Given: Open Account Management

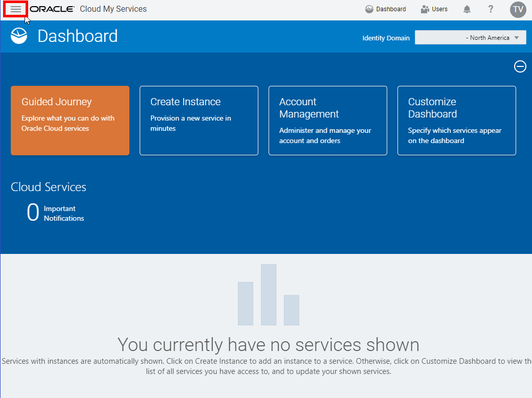Looking at the screenshot, I should pyautogui.click(x=327, y=121).
